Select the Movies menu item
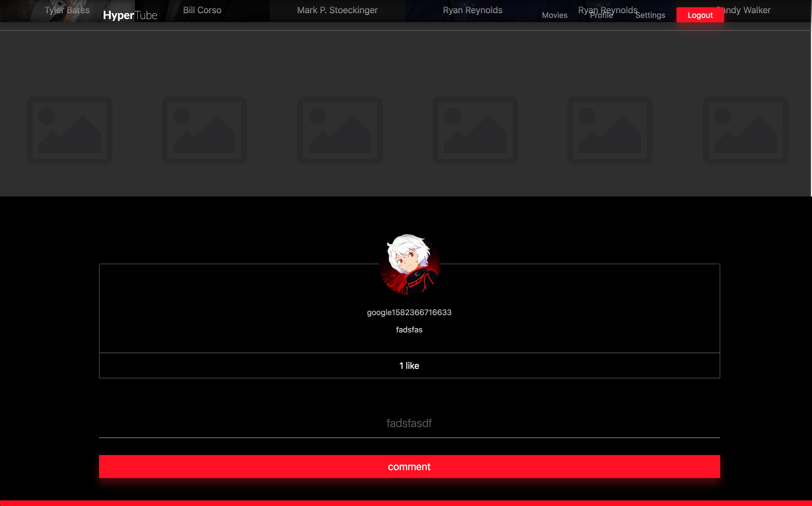Viewport: 812px width, 506px height. 554,15
